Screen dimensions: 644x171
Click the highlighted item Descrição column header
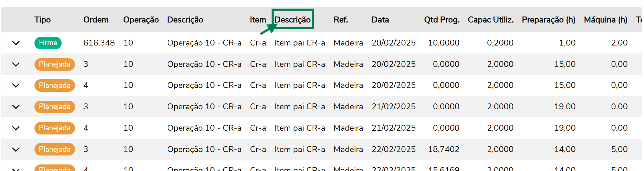[292, 20]
